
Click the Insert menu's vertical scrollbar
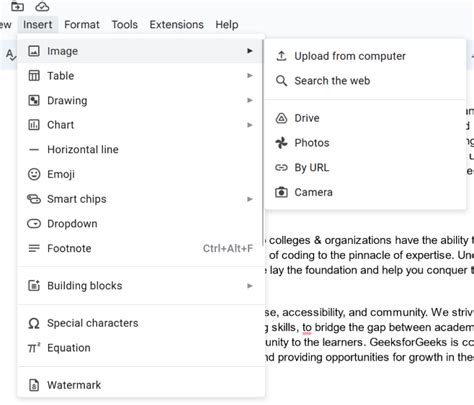tap(263, 143)
